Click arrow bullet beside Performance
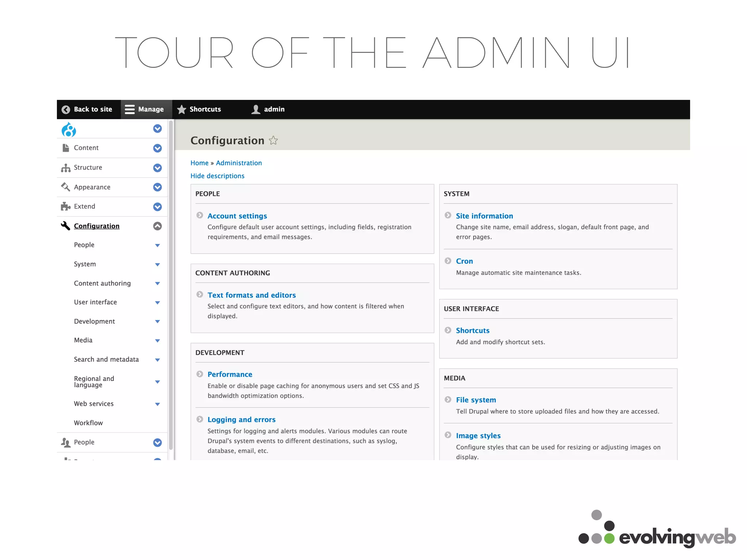 click(200, 374)
